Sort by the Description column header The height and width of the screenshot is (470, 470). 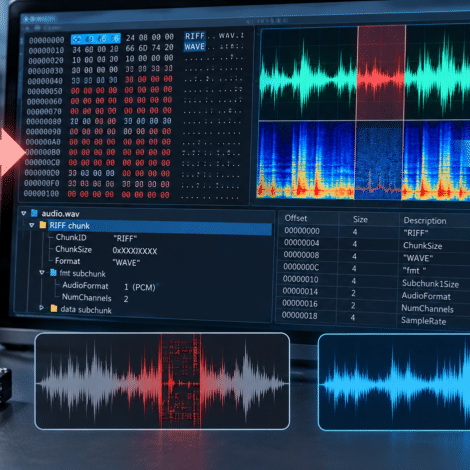tap(425, 221)
